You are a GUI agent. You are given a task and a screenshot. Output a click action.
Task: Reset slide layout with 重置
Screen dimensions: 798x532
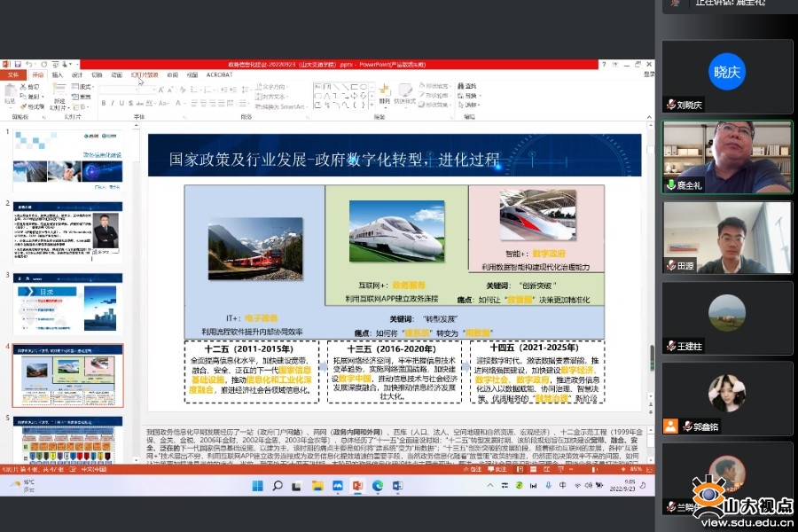[82, 97]
